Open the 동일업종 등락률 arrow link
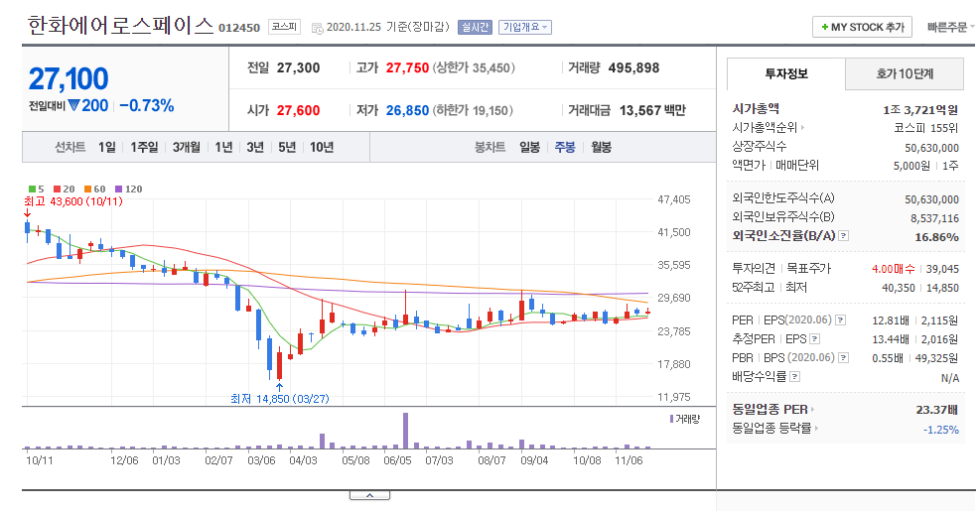Image resolution: width=980 pixels, height=511 pixels. coord(816,429)
